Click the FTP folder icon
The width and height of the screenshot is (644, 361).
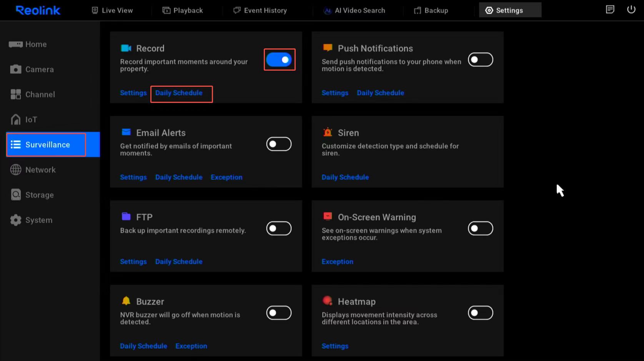126,216
